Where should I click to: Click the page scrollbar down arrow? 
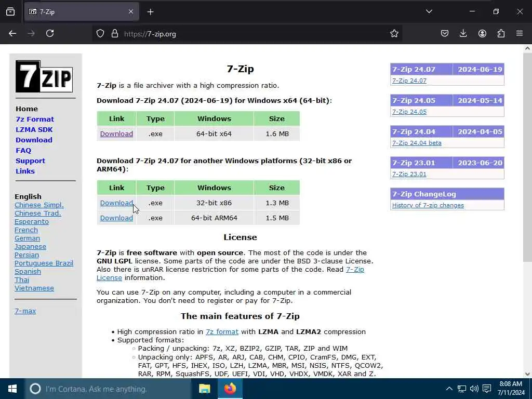[527, 374]
